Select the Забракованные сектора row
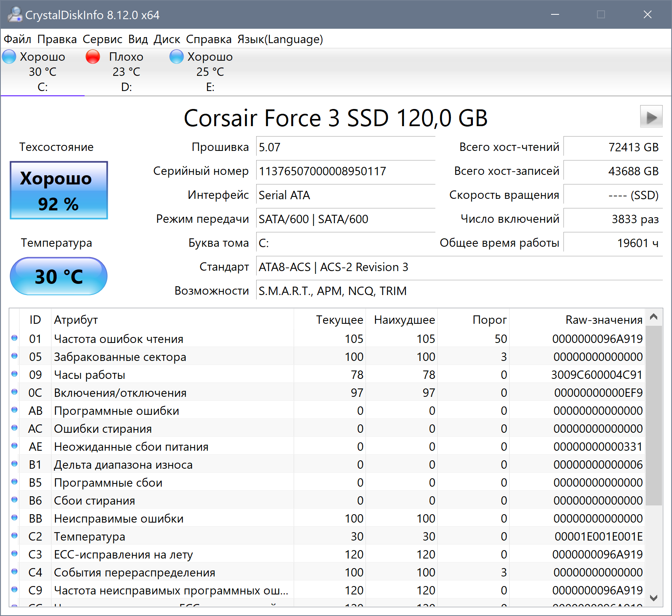The height and width of the screenshot is (616, 672). 327,357
